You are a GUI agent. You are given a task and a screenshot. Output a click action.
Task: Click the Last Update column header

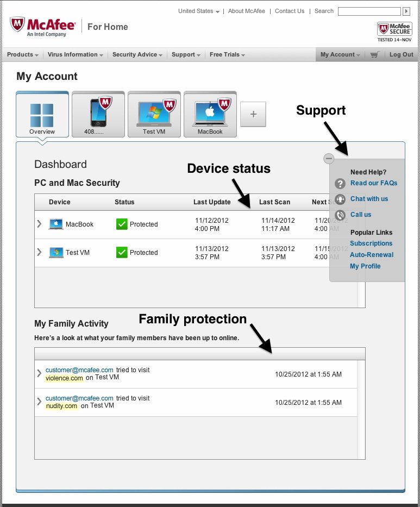(x=212, y=202)
